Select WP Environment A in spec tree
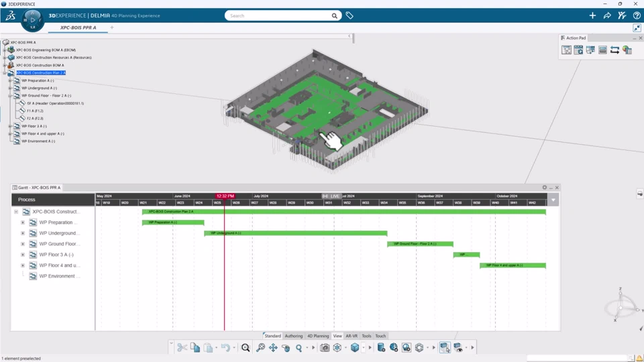644x362 pixels. pyautogui.click(x=38, y=141)
